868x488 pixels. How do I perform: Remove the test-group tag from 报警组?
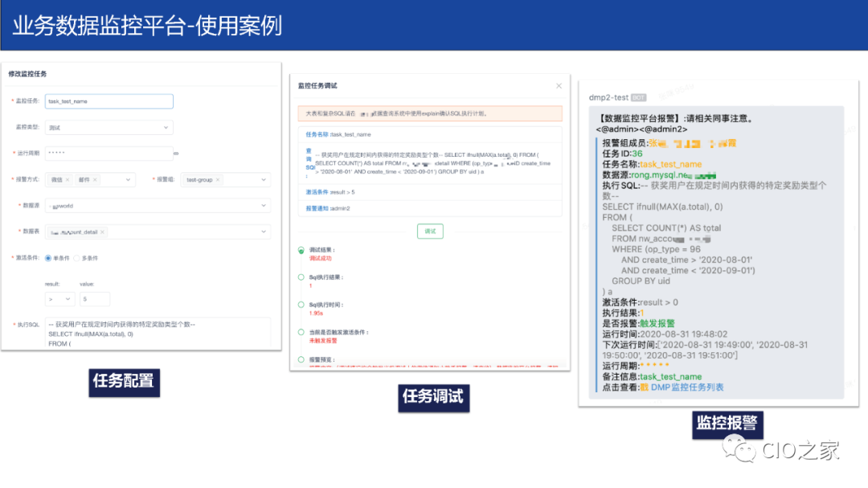[x=218, y=180]
